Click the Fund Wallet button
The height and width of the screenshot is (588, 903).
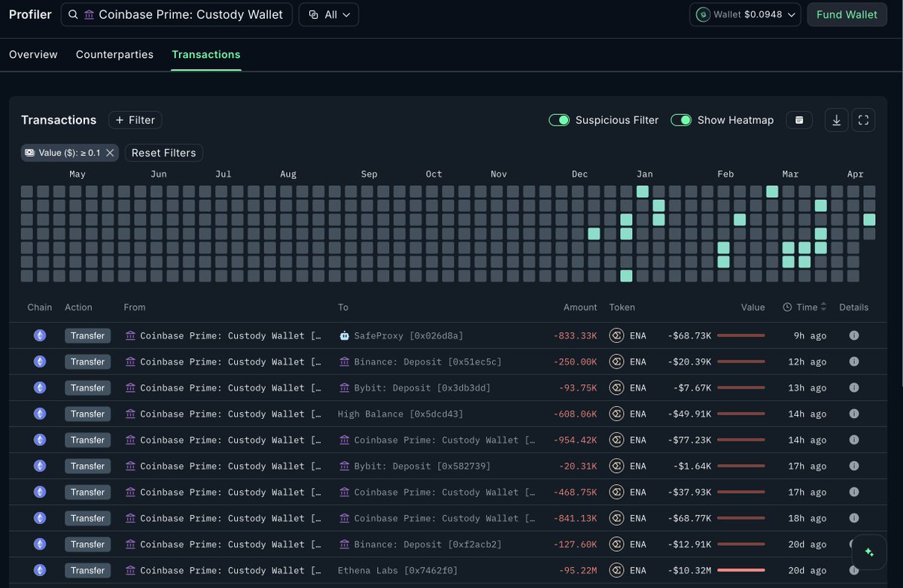pyautogui.click(x=847, y=14)
